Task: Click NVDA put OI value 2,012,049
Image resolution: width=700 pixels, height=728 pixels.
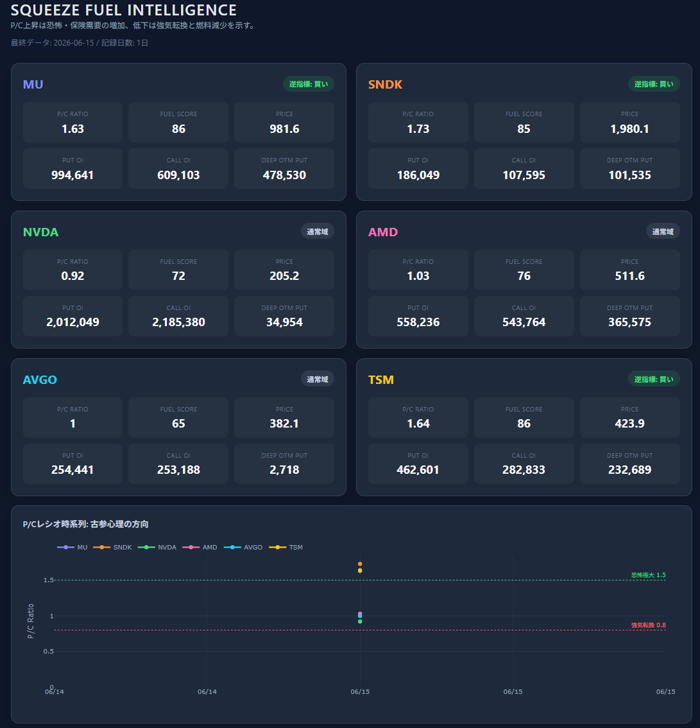Action: pos(73,322)
